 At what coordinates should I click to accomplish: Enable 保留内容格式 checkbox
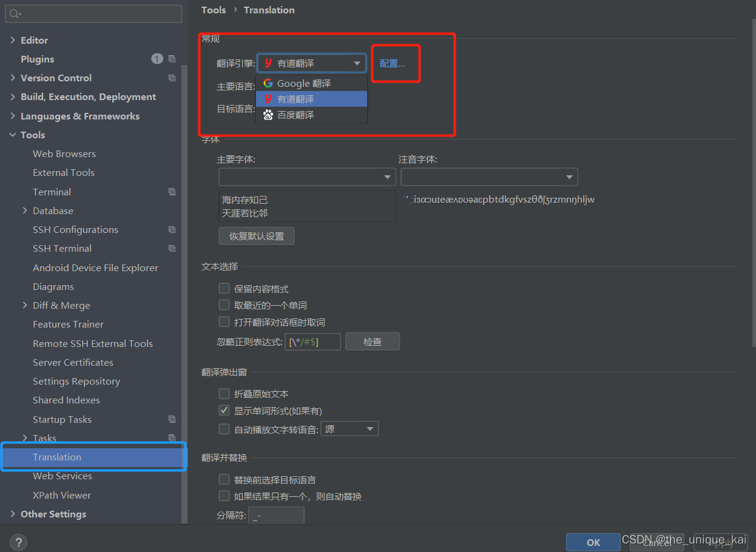[224, 289]
